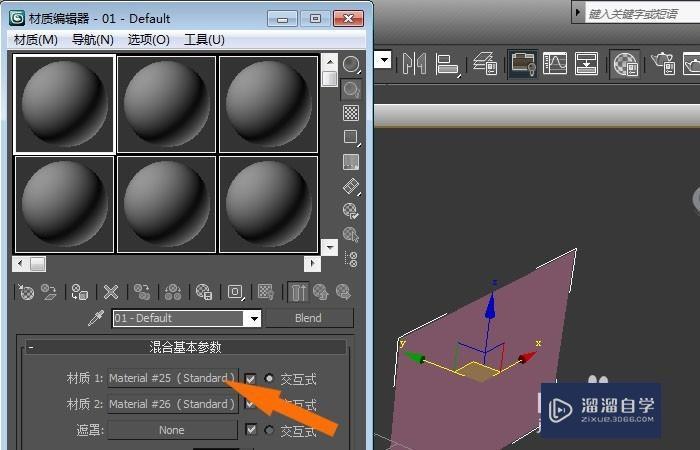700x450 pixels.
Task: Click the sample slots horizontal scroll left arrow
Action: pos(20,264)
